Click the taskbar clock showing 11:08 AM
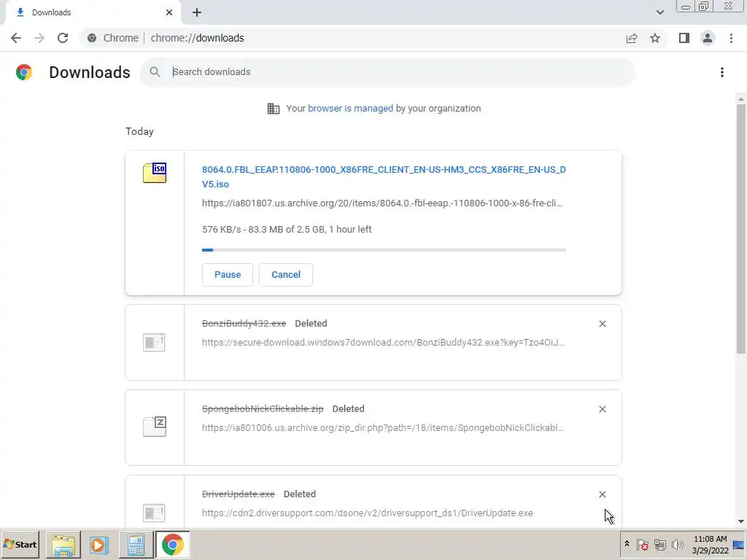Screen dimensions: 747x560 click(x=710, y=545)
